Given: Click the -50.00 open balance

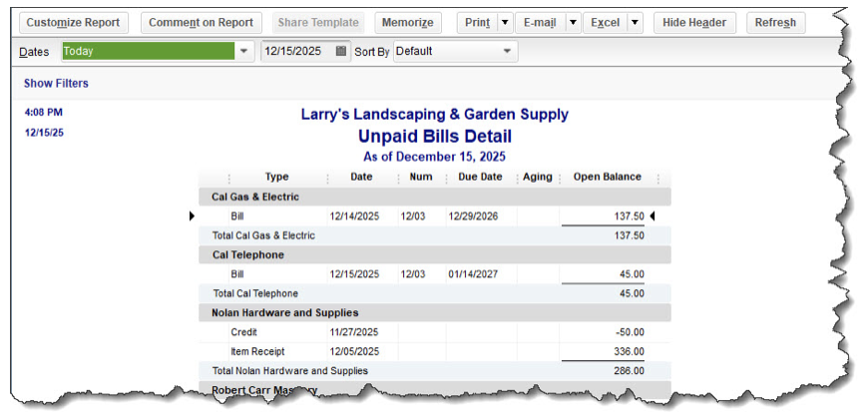Looking at the screenshot, I should 632,332.
